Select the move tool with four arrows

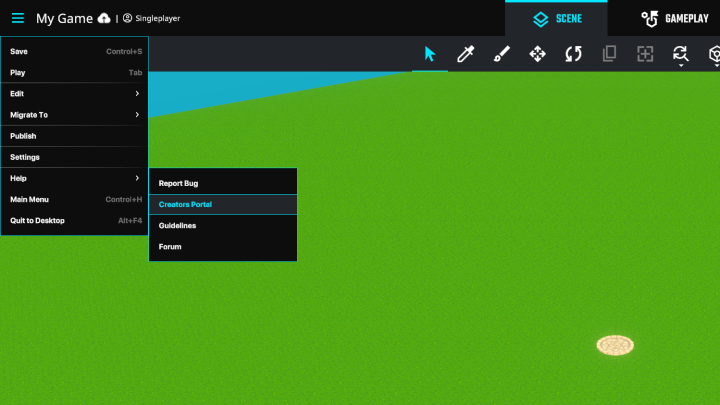tap(537, 54)
